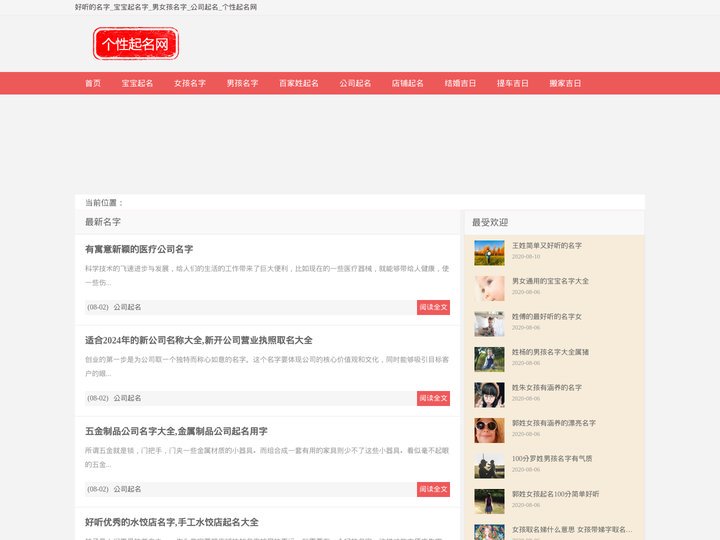Open sidebar link 姓朱女孩有涵养的名字
The width and height of the screenshot is (720, 540).
(x=547, y=388)
